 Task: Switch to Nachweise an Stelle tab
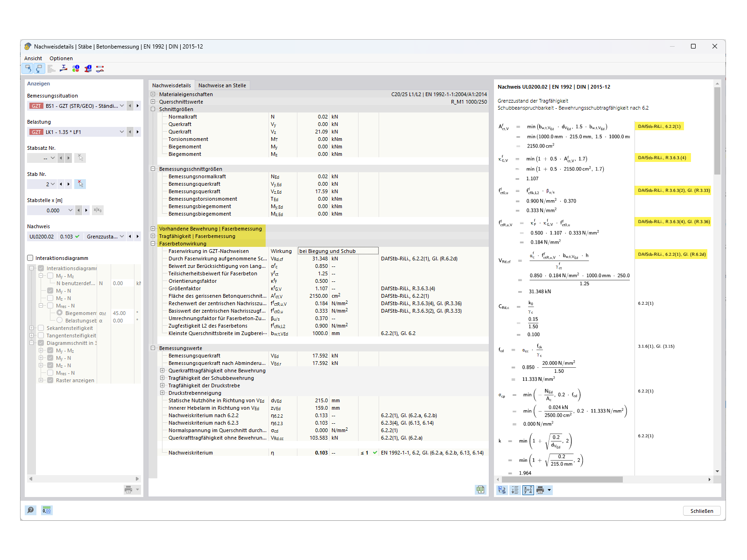[223, 85]
